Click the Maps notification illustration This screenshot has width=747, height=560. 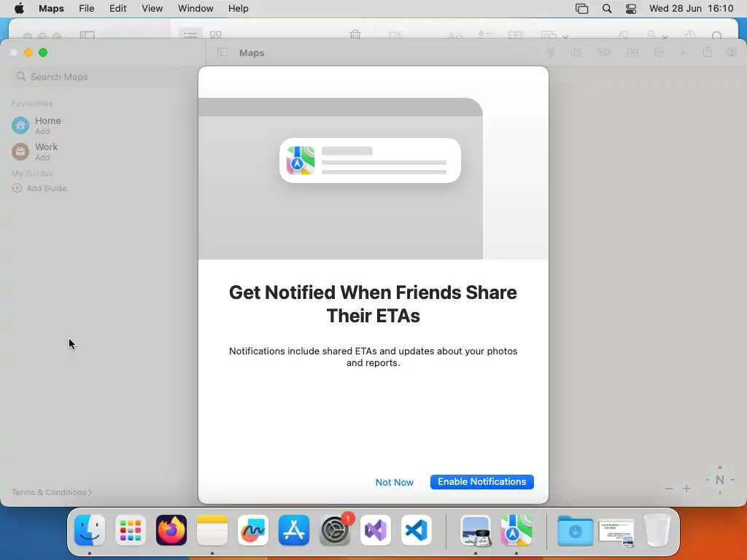(370, 160)
